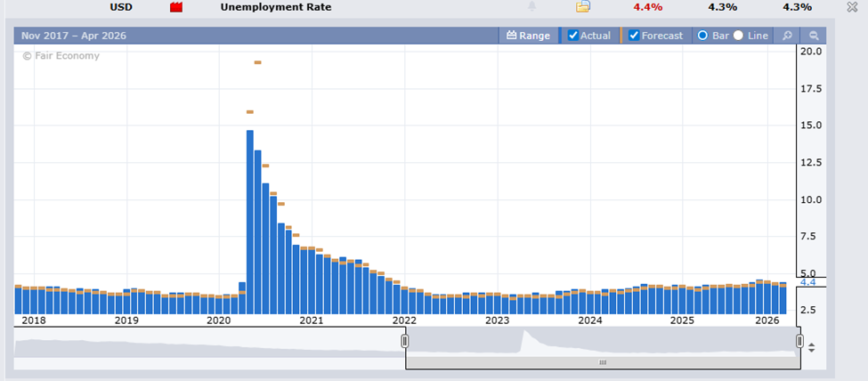Click the 2020 label on the x-axis

pyautogui.click(x=219, y=320)
